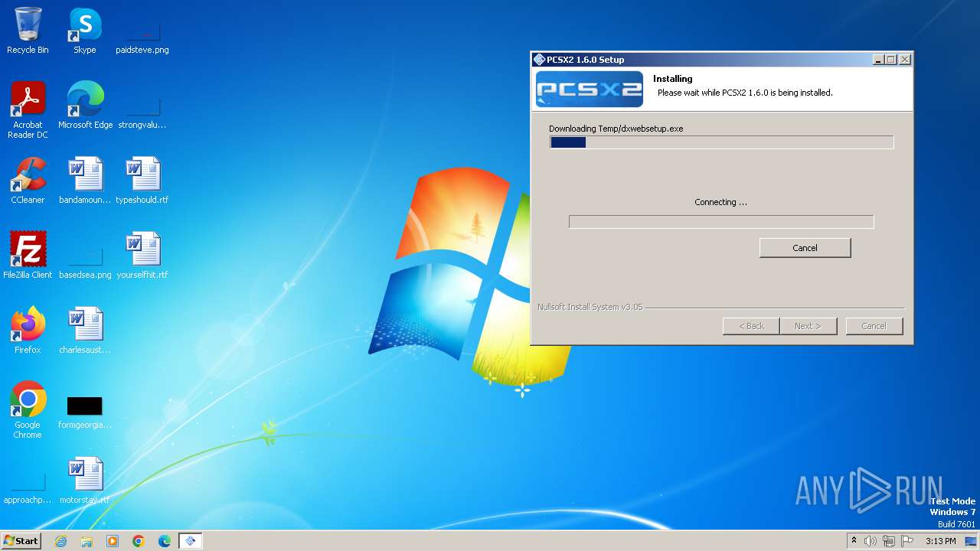
Task: Click the PCSX2 setup title icon
Action: tap(539, 59)
